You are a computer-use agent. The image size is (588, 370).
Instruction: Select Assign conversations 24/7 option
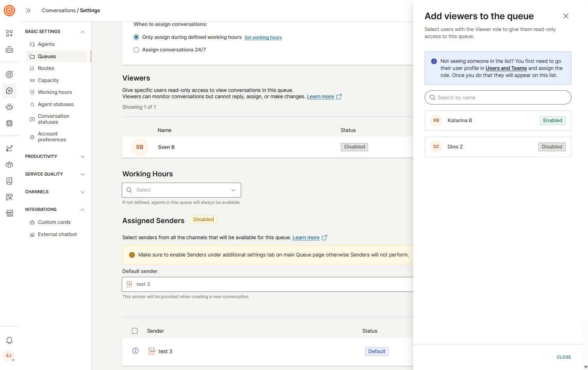[136, 50]
